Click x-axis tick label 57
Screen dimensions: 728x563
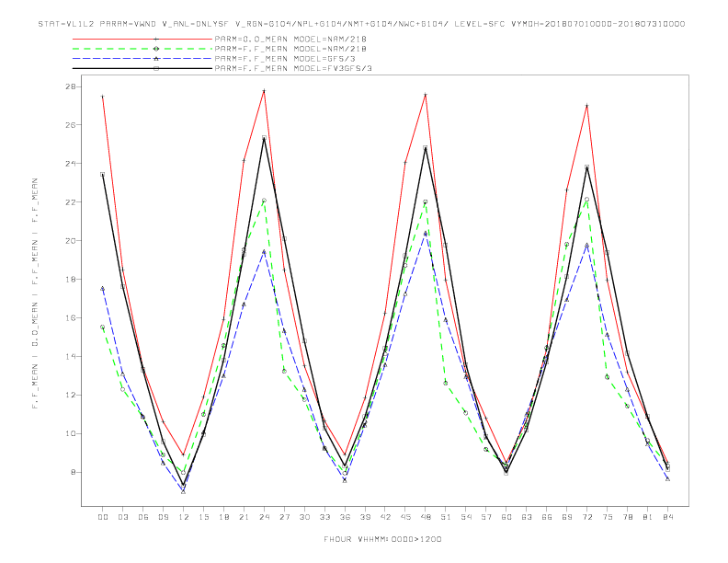(486, 517)
